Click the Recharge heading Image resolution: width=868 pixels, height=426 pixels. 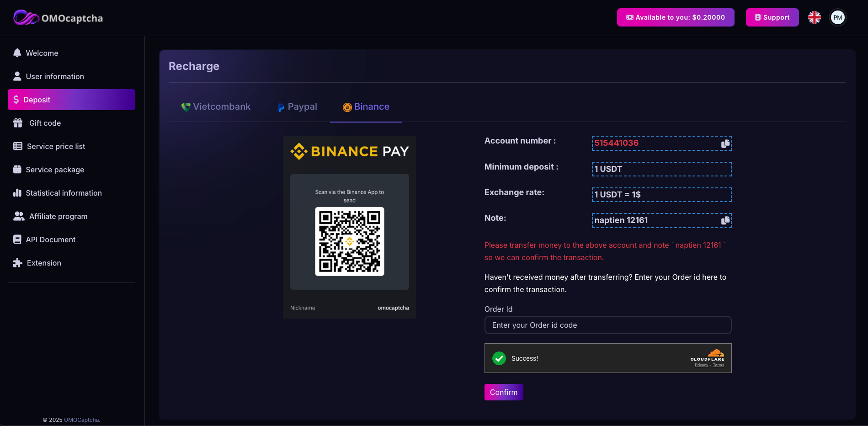pyautogui.click(x=194, y=66)
